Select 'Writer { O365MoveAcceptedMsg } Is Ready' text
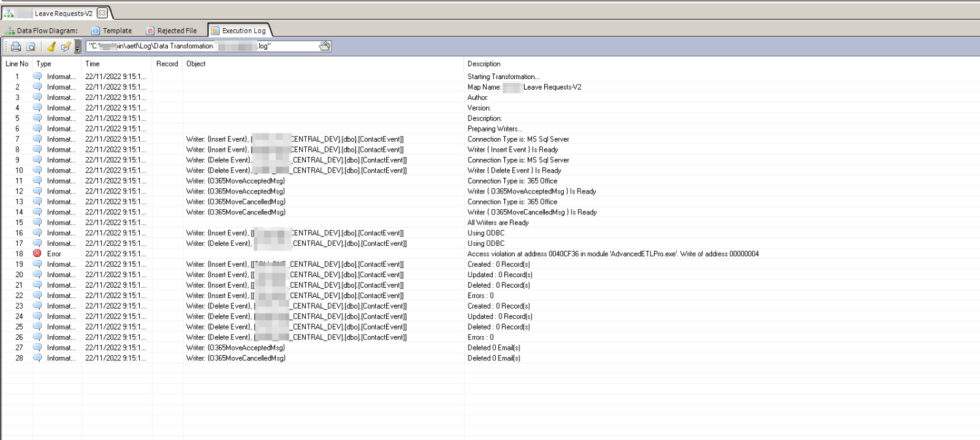This screenshot has height=440, width=980. coord(532,192)
